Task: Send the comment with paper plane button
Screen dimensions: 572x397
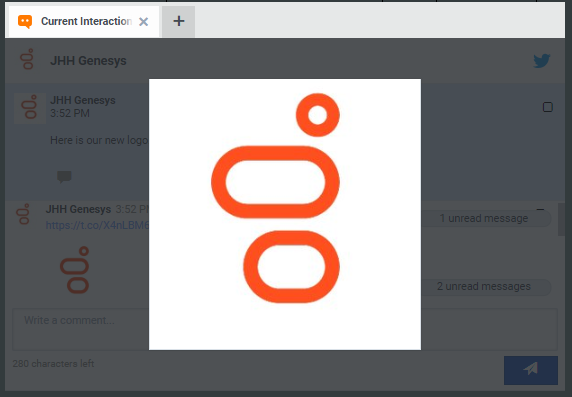Action: 530,370
